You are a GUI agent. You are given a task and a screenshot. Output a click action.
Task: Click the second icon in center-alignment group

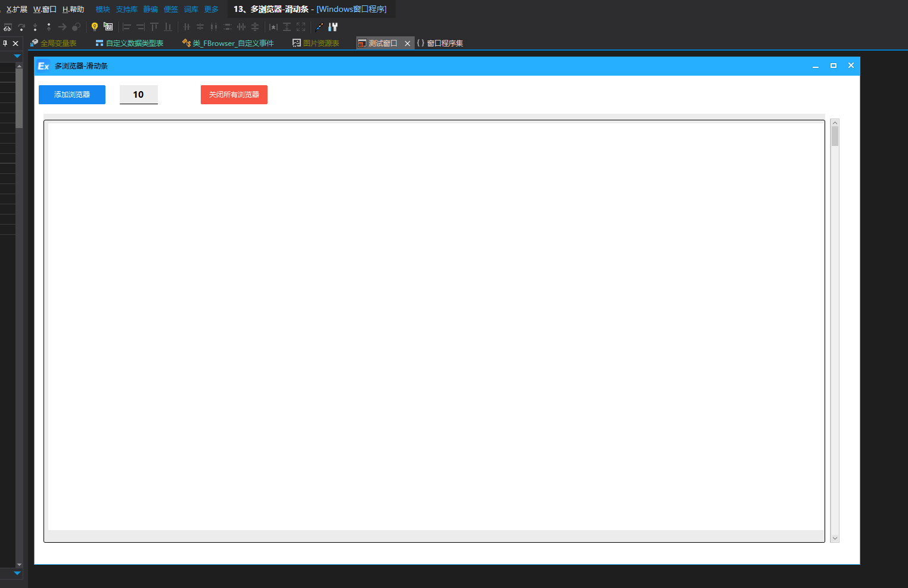tap(200, 27)
